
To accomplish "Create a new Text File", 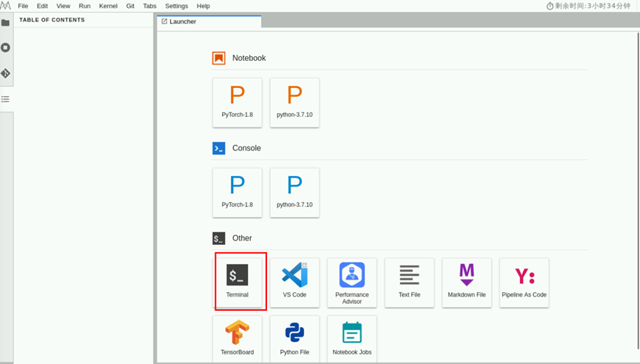I will tap(409, 283).
